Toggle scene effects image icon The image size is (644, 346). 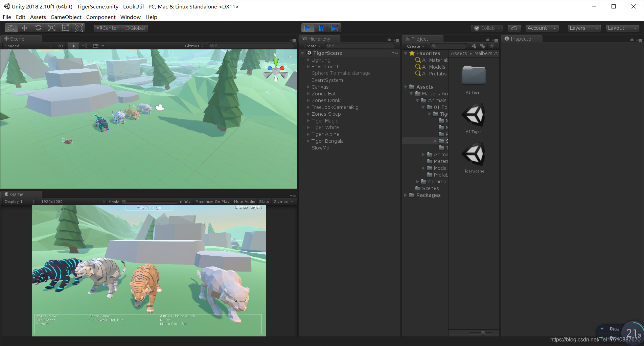pos(96,46)
